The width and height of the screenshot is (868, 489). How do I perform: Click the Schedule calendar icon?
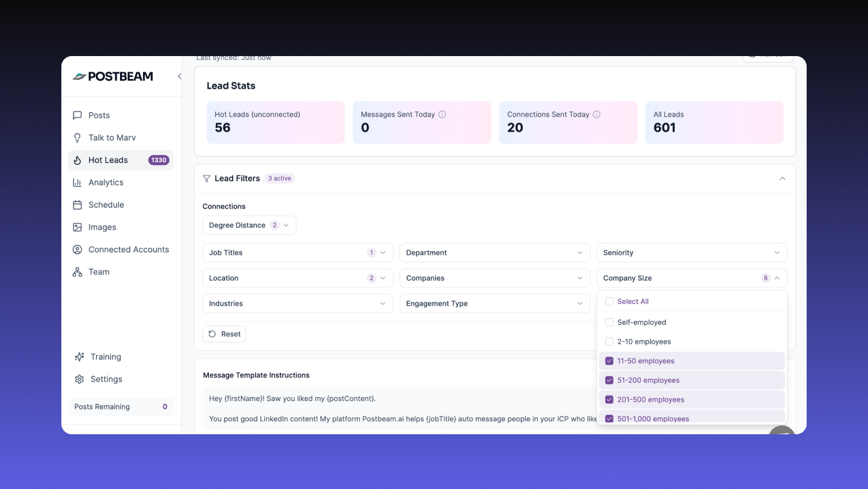78,205
